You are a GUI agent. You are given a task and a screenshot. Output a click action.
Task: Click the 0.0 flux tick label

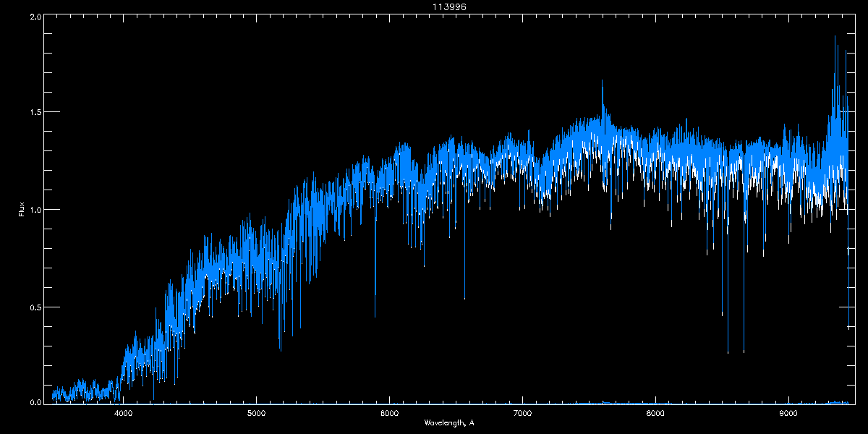[35, 401]
